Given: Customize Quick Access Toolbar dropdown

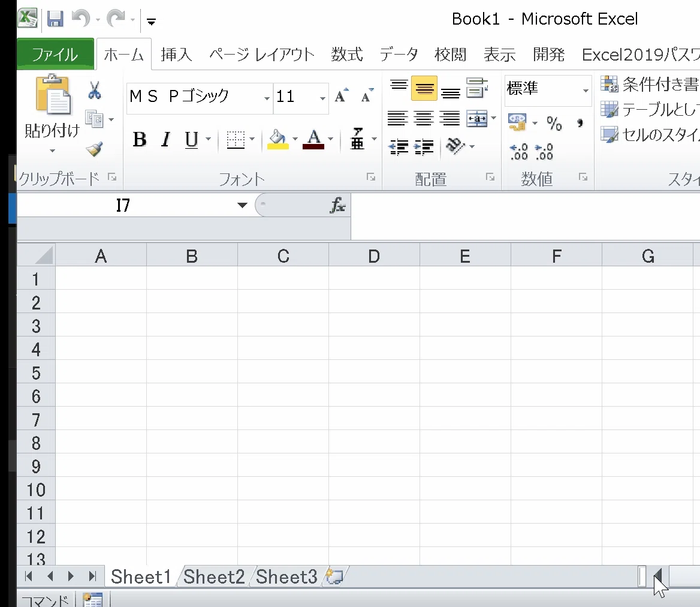Looking at the screenshot, I should click(x=152, y=22).
